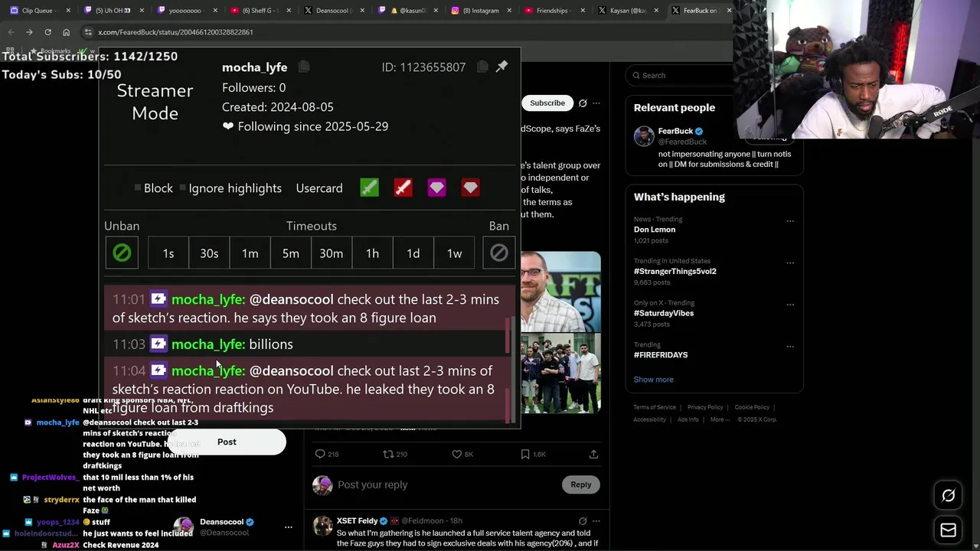
Task: Timeout user for 30s
Action: [209, 253]
